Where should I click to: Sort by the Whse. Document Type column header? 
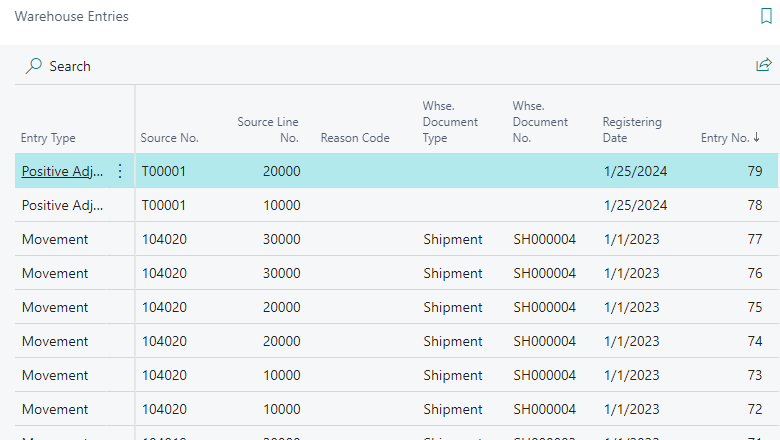click(450, 122)
